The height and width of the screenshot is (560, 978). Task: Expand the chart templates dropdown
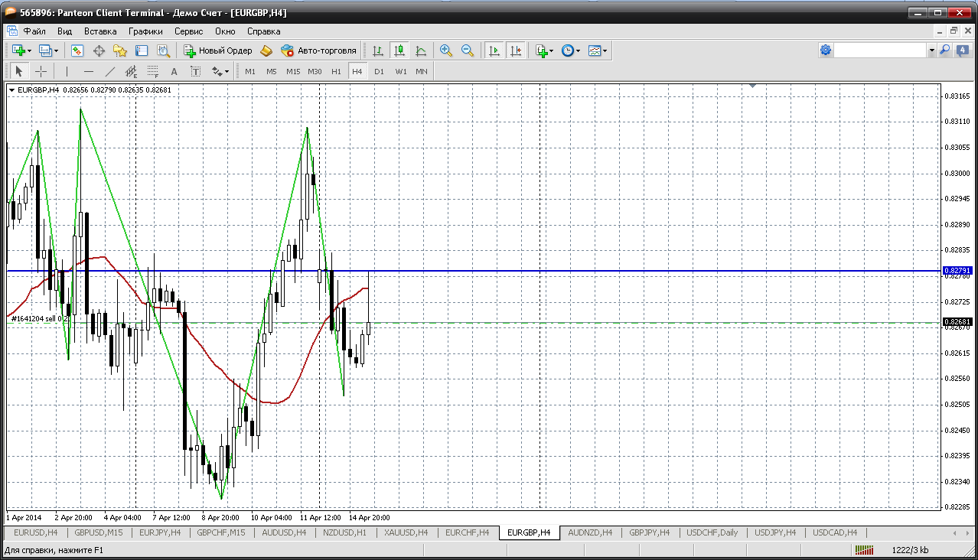point(605,50)
